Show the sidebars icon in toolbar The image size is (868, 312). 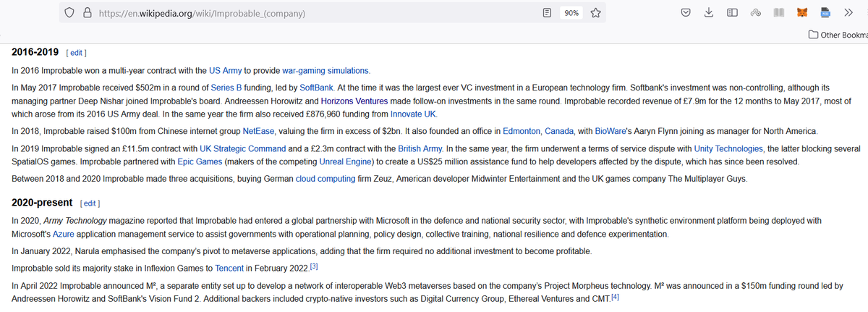click(x=732, y=13)
